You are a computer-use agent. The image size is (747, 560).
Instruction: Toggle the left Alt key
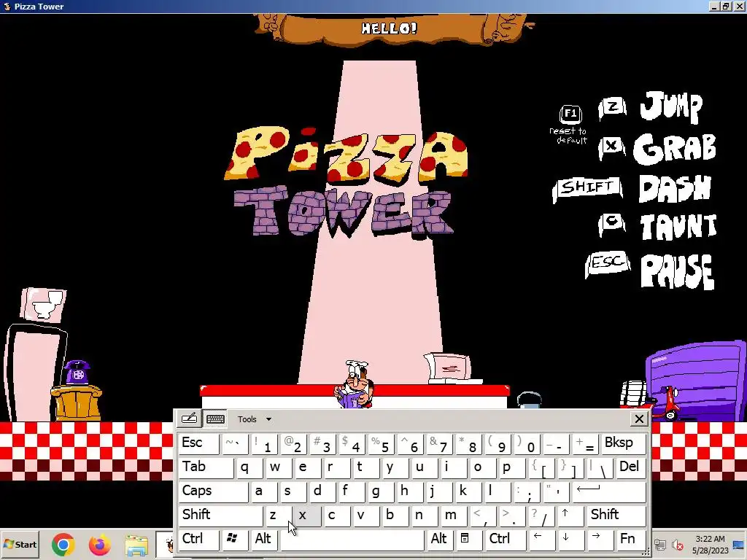(264, 540)
